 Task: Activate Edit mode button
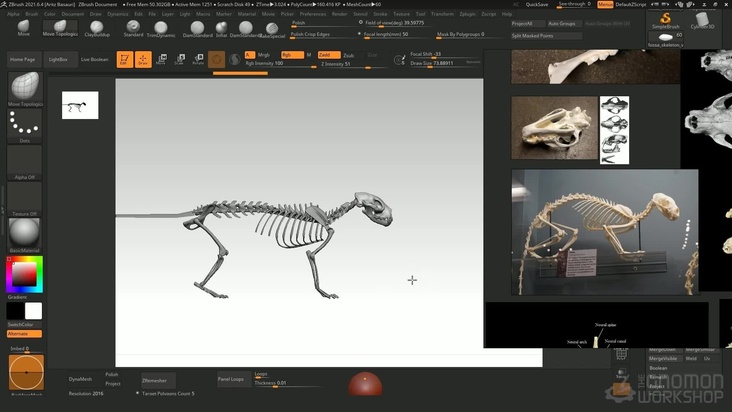[x=125, y=59]
